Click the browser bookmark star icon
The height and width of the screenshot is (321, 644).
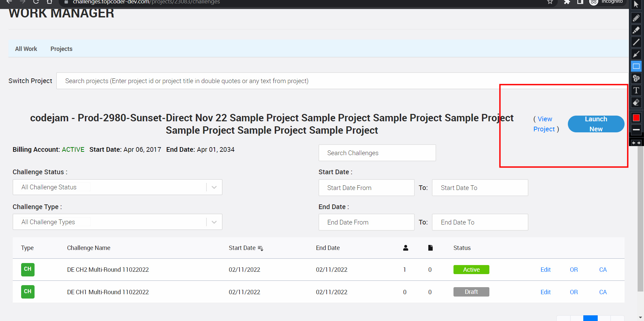click(550, 2)
